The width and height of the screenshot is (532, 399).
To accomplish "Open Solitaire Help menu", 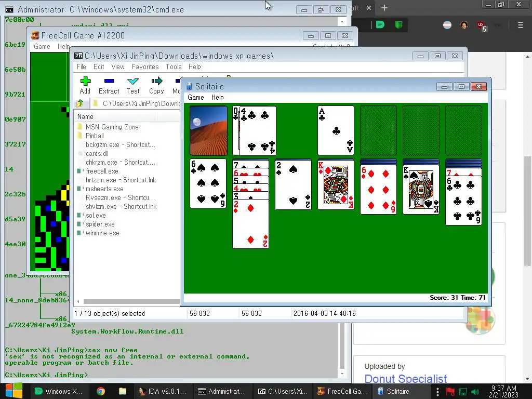I will 218,97.
